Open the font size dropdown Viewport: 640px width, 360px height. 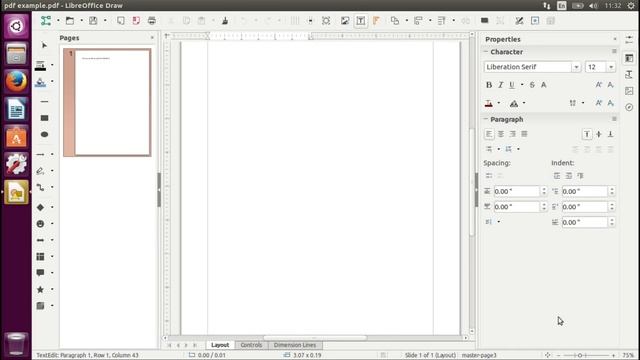click(x=611, y=67)
